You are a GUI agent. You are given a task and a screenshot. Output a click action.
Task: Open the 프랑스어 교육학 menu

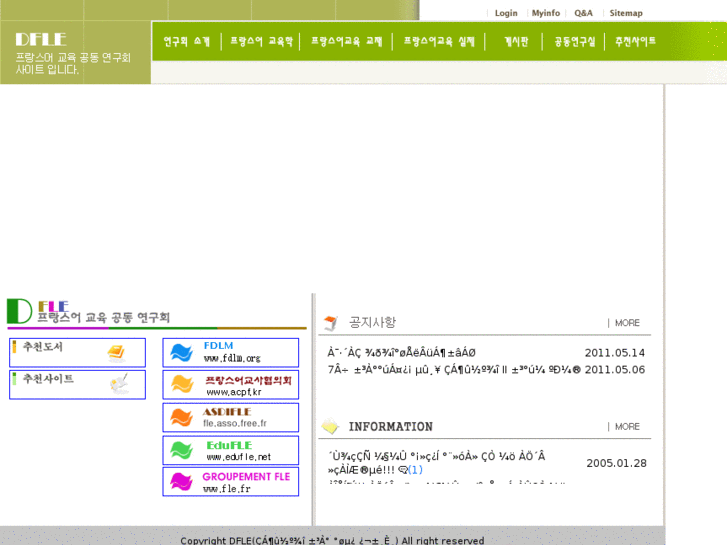261,42
